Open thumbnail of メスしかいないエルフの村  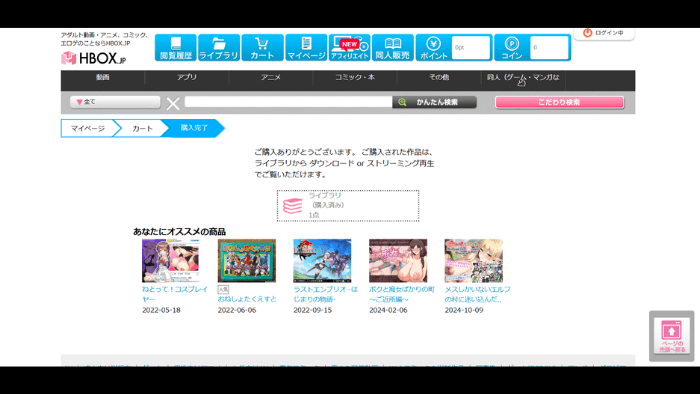point(473,261)
